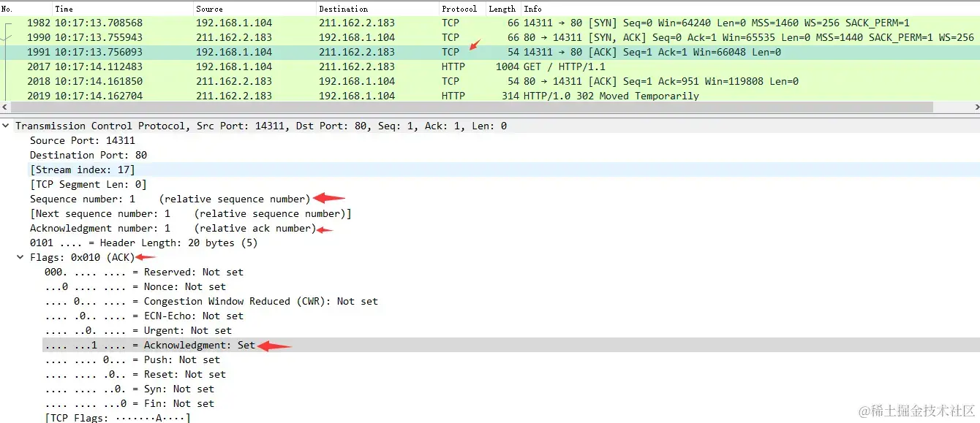Select the Syn: Not set flag

click(x=129, y=389)
